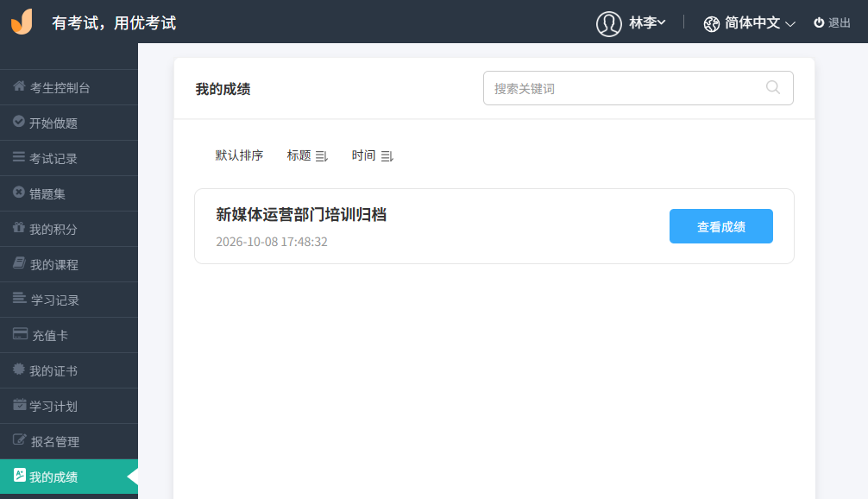Open 学习计划 in sidebar

69,407
